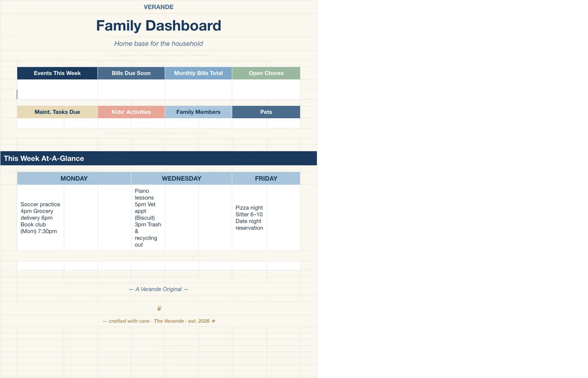This screenshot has height=378, width=588.
Task: Select the Monthly Bills Total header
Action: click(x=198, y=73)
